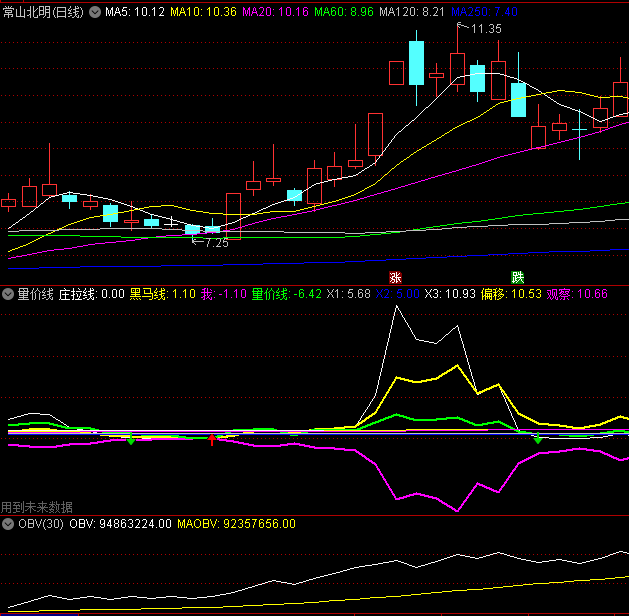Open the OBV(30) panel dropdown arrow
629x616 pixels.
point(8,524)
